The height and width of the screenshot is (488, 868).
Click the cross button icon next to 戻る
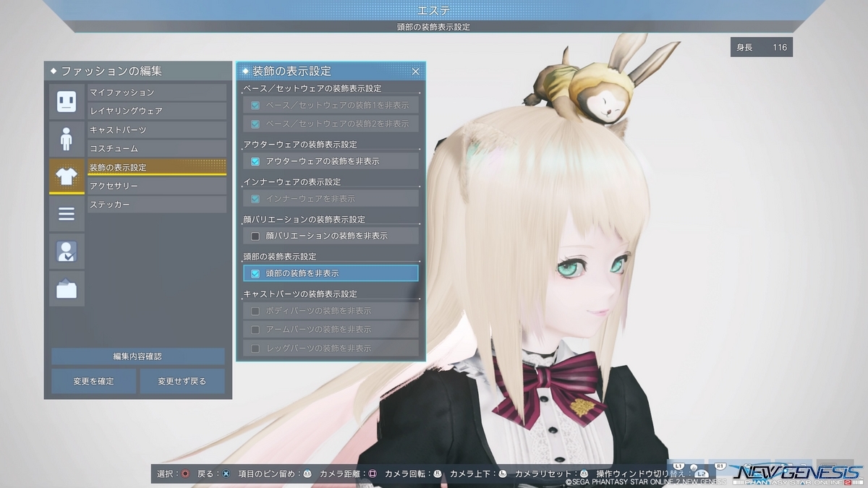tap(226, 474)
